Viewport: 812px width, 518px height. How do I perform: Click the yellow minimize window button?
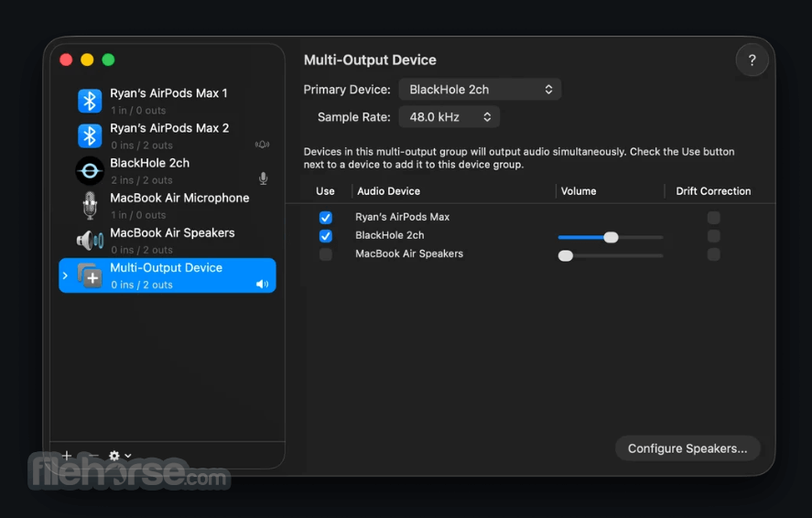tap(87, 59)
